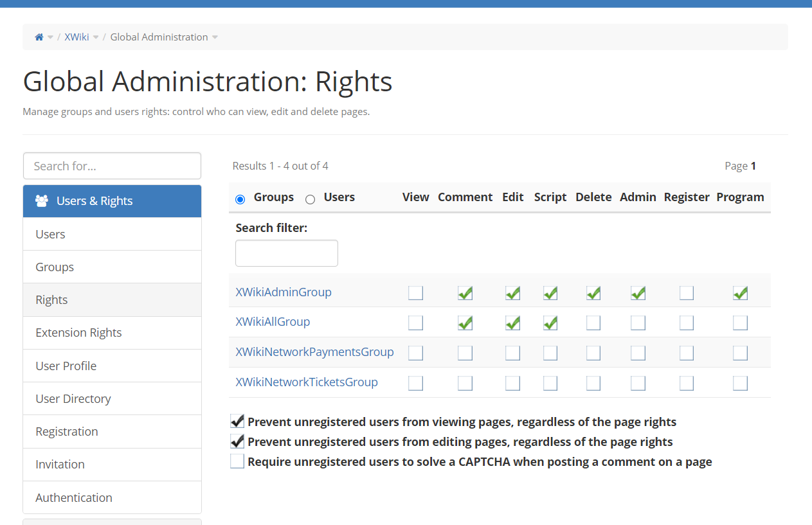Collapse the Users & Rights section

[x=112, y=201]
